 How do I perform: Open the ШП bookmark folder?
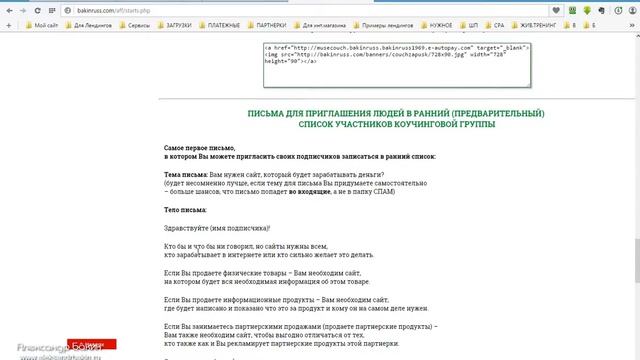(469, 25)
